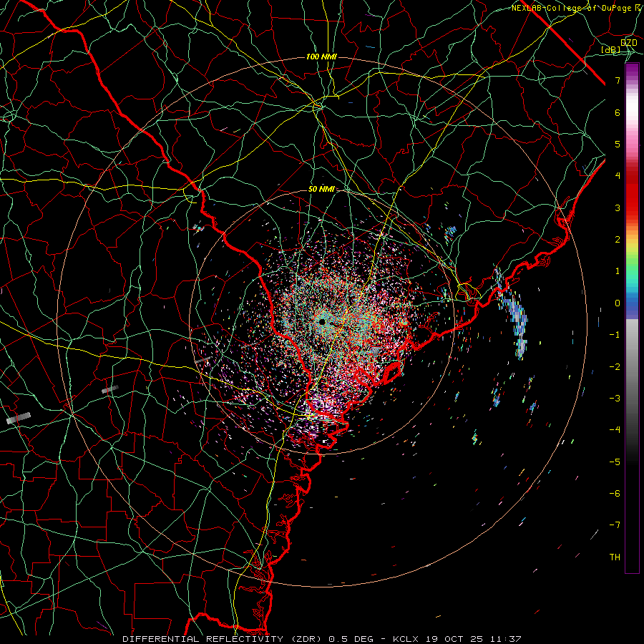Screen dimensions: 644x644
Task: Click the TH threshold label on scale
Action: click(x=615, y=557)
